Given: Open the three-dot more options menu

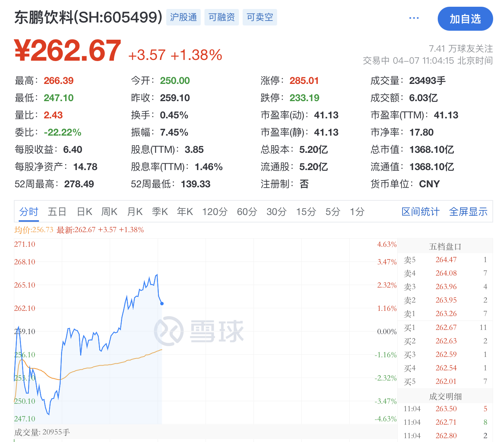Looking at the screenshot, I should pyautogui.click(x=414, y=18).
